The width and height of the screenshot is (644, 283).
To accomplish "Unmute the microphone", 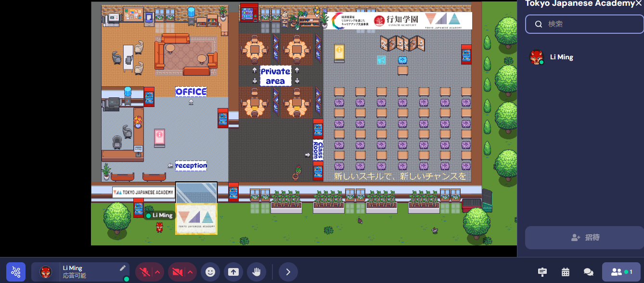I will coord(143,272).
